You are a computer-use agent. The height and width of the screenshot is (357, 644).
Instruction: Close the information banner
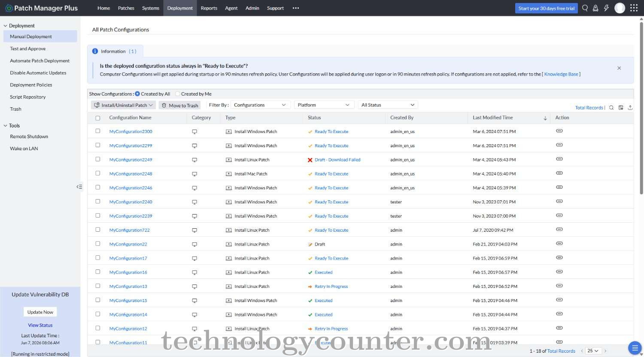[619, 68]
